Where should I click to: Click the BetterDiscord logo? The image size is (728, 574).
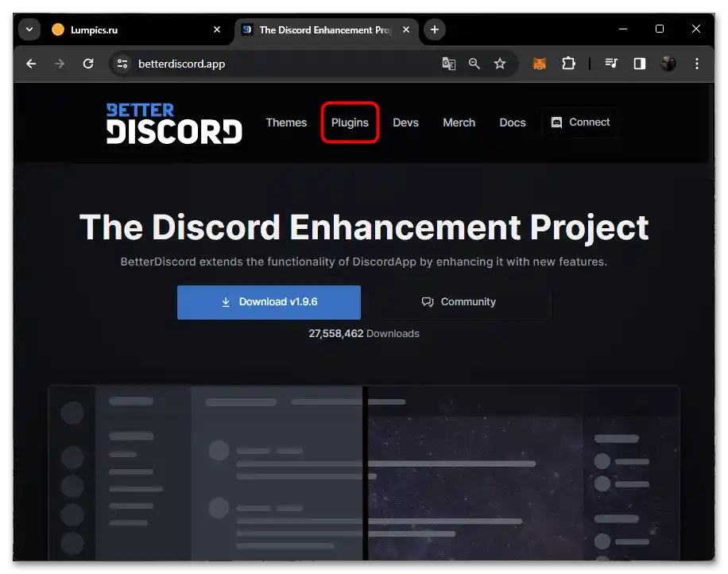pyautogui.click(x=174, y=123)
